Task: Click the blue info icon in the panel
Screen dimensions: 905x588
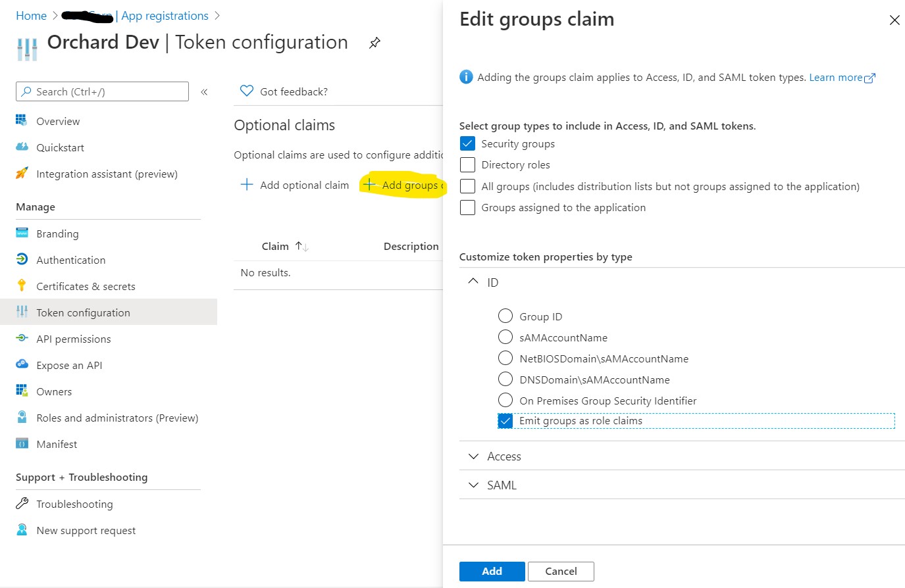Action: click(466, 77)
